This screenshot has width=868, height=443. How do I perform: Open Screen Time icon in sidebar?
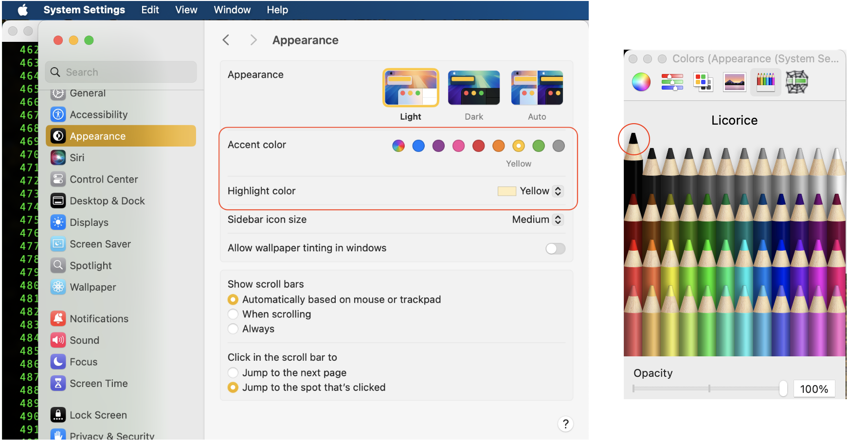58,384
